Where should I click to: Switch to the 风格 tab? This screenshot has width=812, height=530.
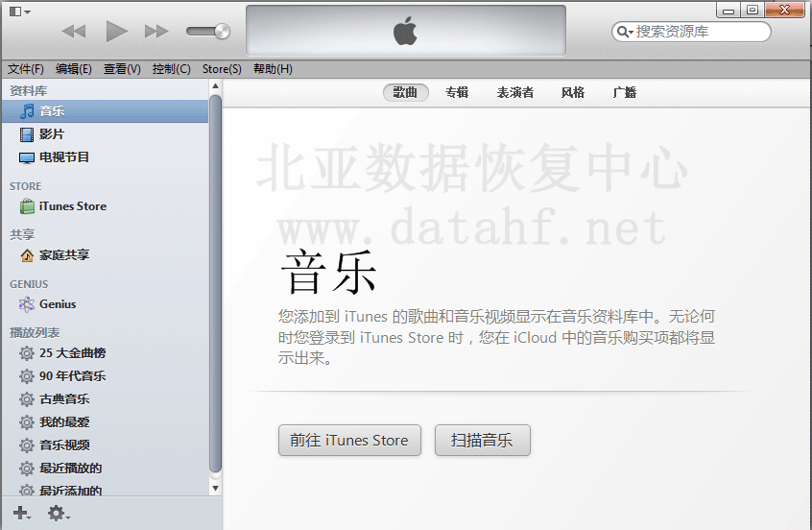click(x=573, y=93)
